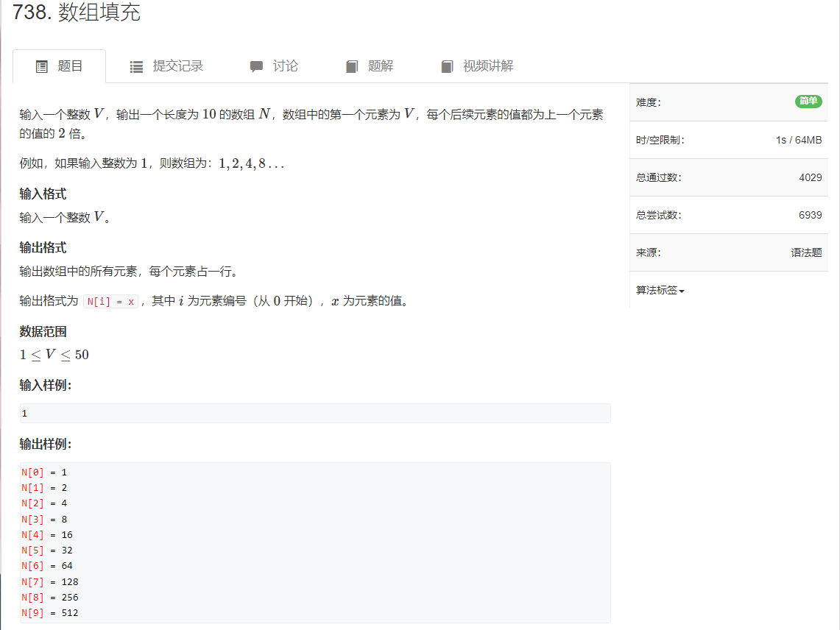
Task: Open the 视频讲解 tab
Action: pyautogui.click(x=477, y=66)
